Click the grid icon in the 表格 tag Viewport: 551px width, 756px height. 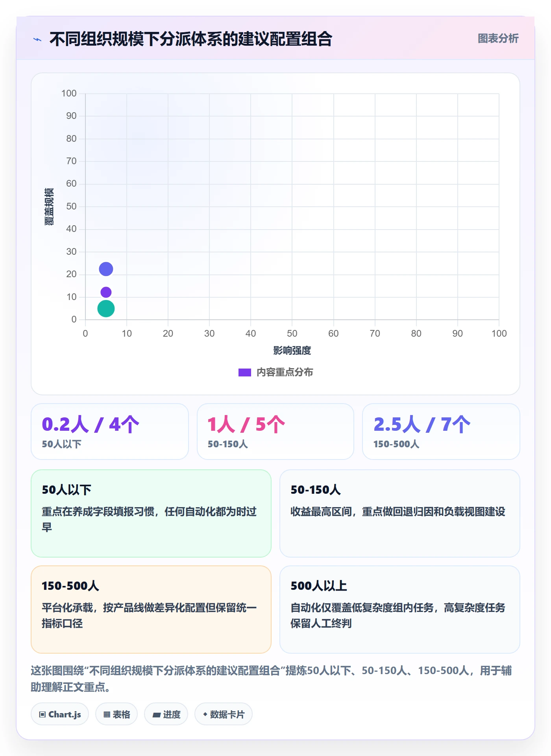tap(107, 715)
